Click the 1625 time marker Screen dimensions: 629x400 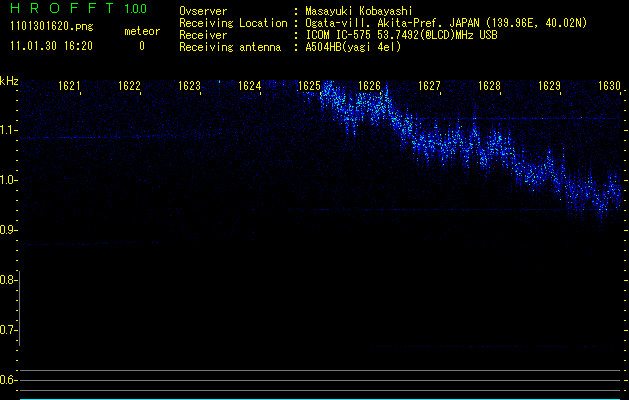[x=309, y=86]
